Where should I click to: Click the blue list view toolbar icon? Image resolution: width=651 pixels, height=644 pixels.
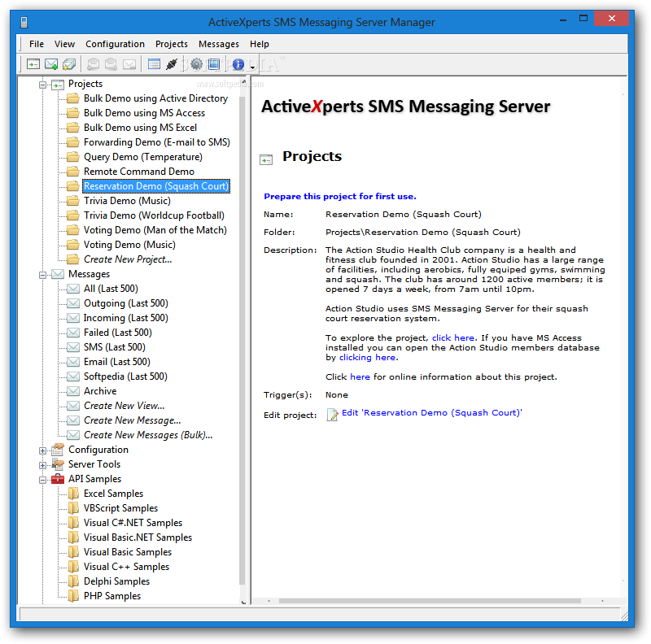[x=154, y=64]
